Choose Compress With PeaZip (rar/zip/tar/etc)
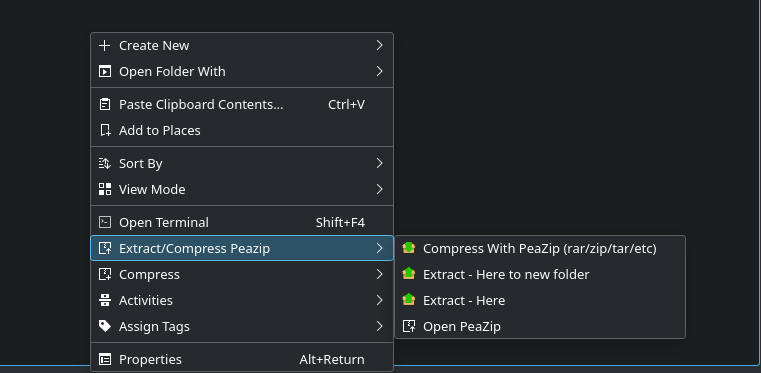 [x=540, y=248]
